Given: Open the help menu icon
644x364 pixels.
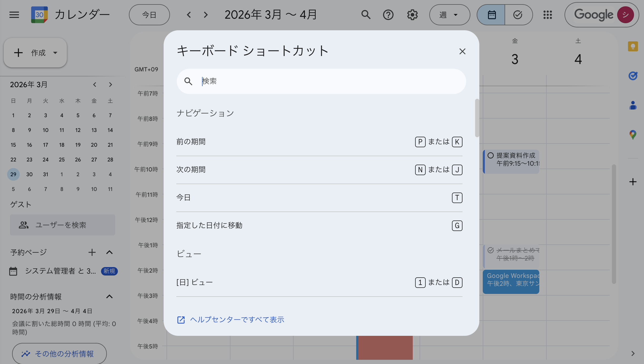Looking at the screenshot, I should tap(388, 15).
